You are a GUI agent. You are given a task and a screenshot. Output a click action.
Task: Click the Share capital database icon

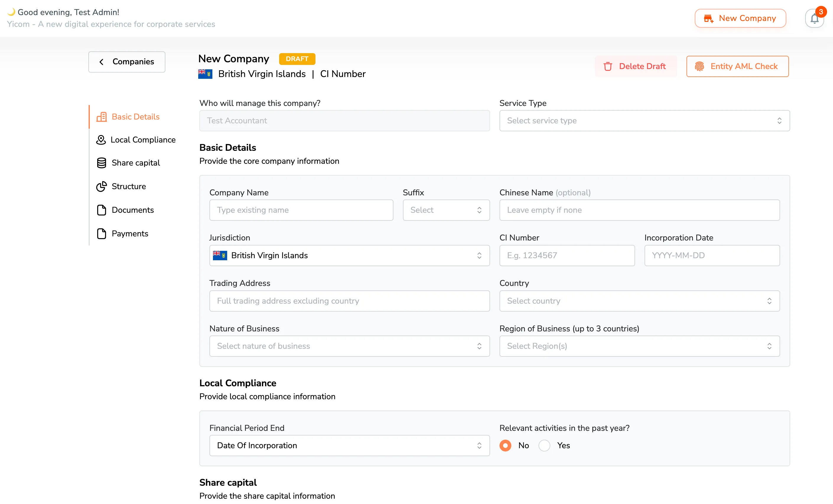click(101, 163)
